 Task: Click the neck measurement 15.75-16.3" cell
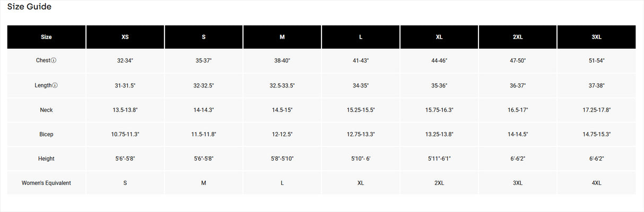(x=439, y=110)
